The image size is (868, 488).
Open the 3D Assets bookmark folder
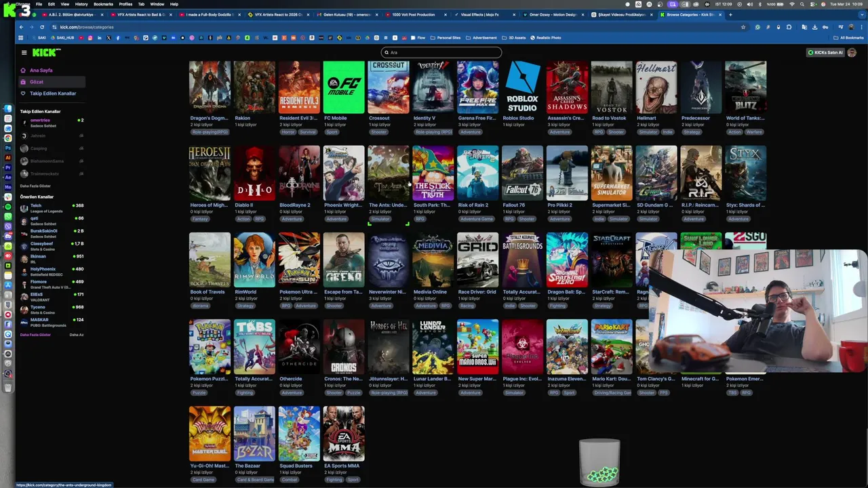(x=515, y=38)
